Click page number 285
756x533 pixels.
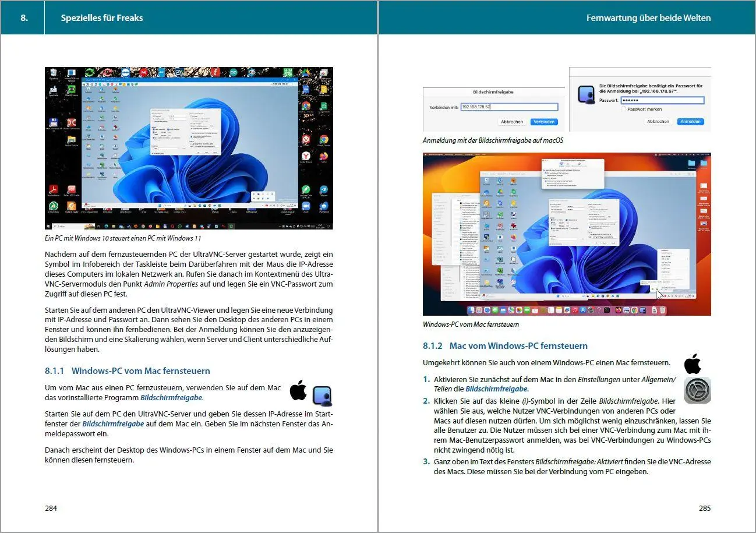pyautogui.click(x=705, y=509)
